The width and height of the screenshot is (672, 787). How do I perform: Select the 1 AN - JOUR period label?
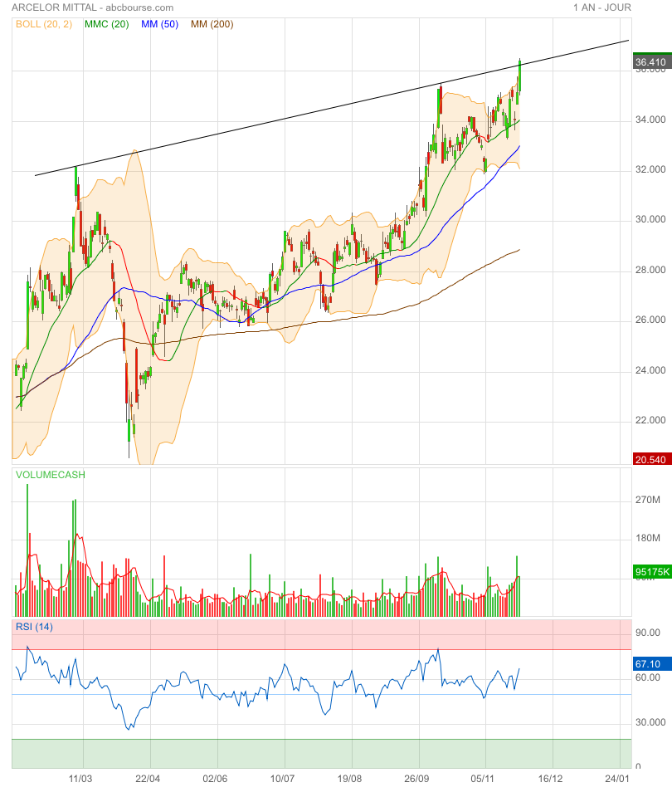601,7
